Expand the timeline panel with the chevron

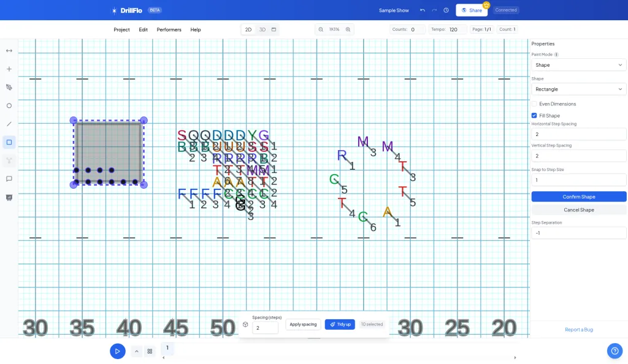point(137,351)
